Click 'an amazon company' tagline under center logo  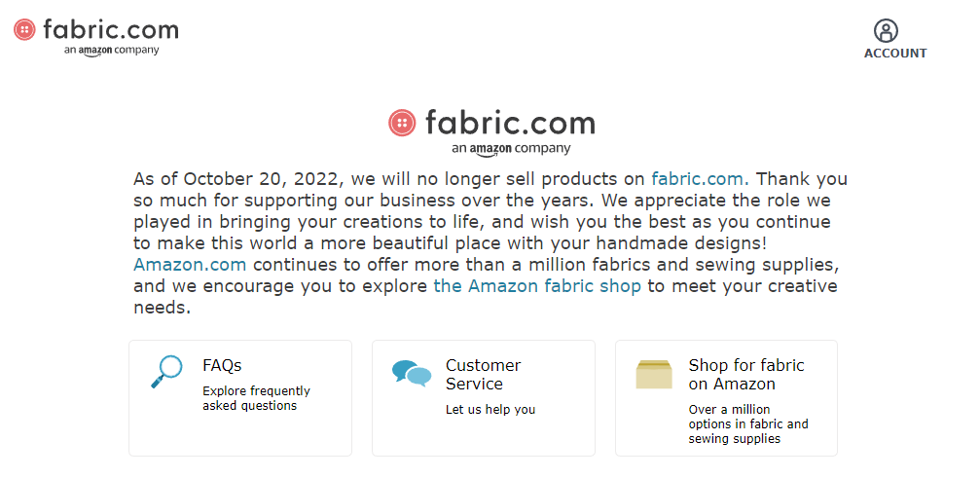(x=511, y=149)
